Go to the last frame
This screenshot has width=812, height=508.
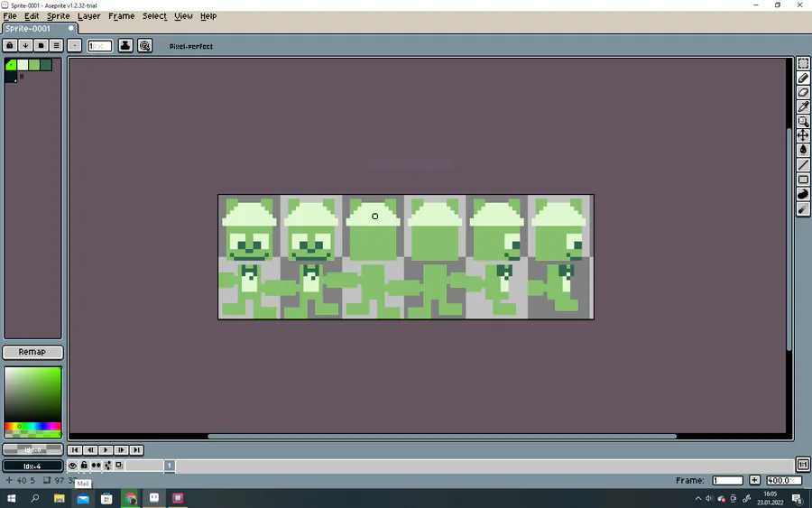pos(137,450)
